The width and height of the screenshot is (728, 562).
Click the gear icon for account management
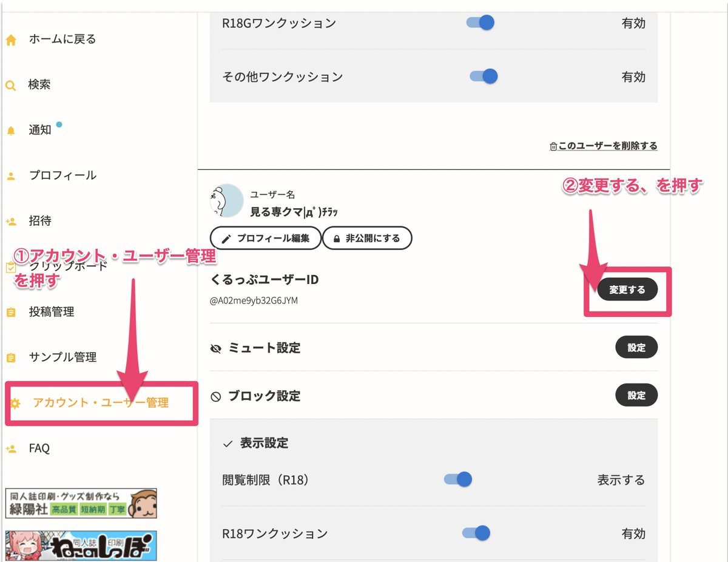(x=15, y=403)
